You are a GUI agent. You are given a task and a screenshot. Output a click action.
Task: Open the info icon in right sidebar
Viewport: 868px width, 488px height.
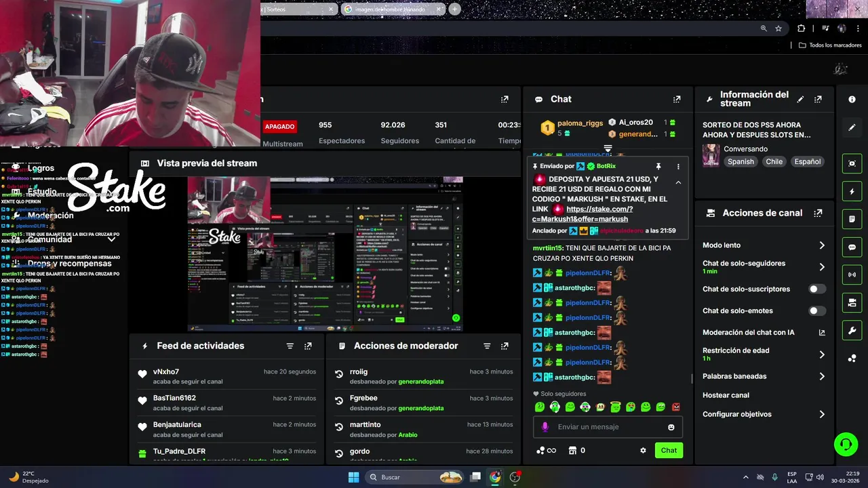pyautogui.click(x=852, y=99)
